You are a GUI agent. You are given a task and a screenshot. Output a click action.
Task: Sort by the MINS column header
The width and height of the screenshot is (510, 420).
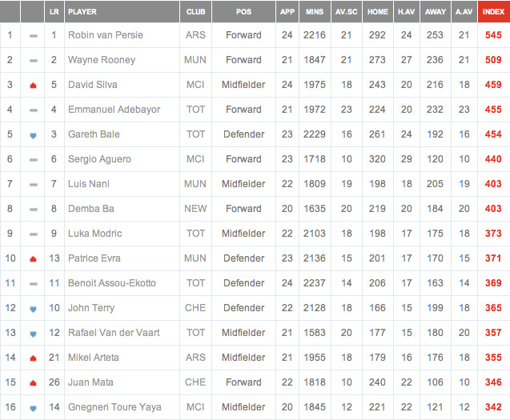click(x=315, y=12)
